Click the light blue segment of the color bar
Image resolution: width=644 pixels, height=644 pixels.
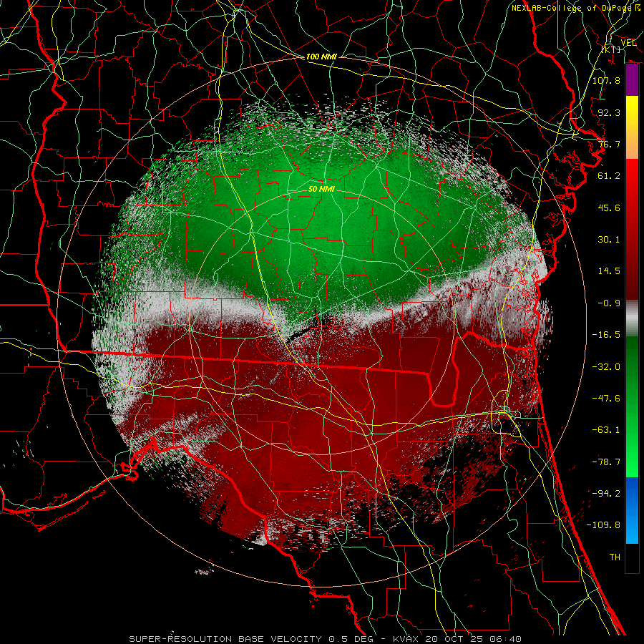pos(632,528)
